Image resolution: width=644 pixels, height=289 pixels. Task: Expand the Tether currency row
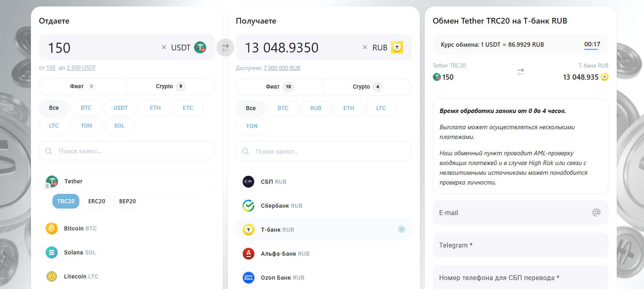point(127,181)
